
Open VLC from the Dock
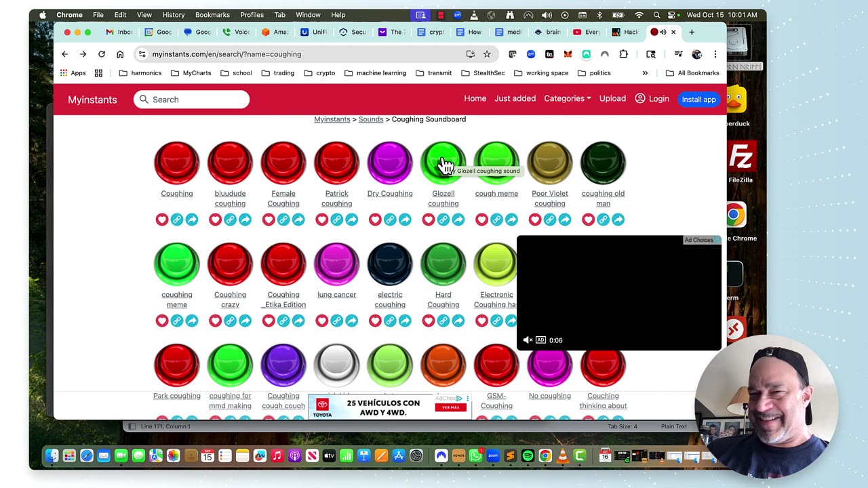pyautogui.click(x=562, y=456)
